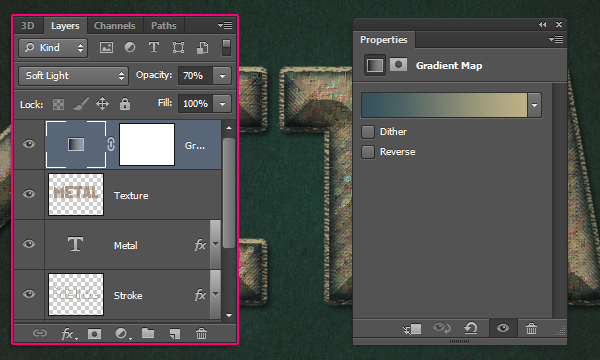
Task: Delete layer with Layers panel trash icon
Action: pos(201,334)
